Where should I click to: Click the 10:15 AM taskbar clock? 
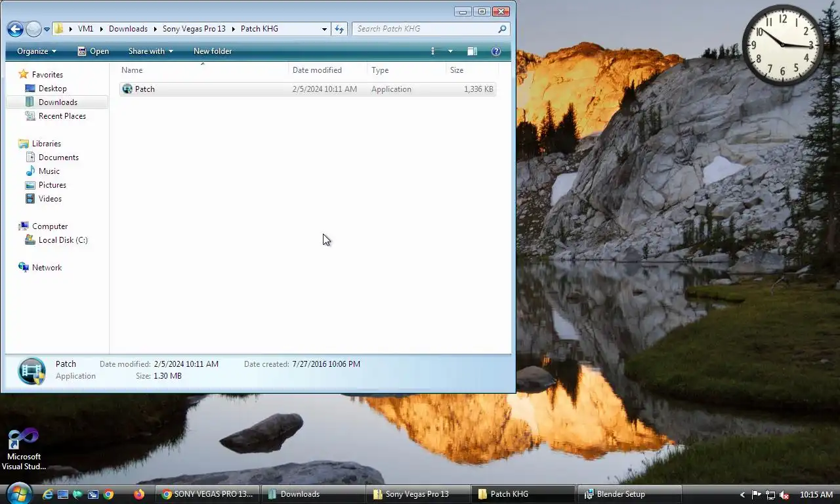click(816, 495)
